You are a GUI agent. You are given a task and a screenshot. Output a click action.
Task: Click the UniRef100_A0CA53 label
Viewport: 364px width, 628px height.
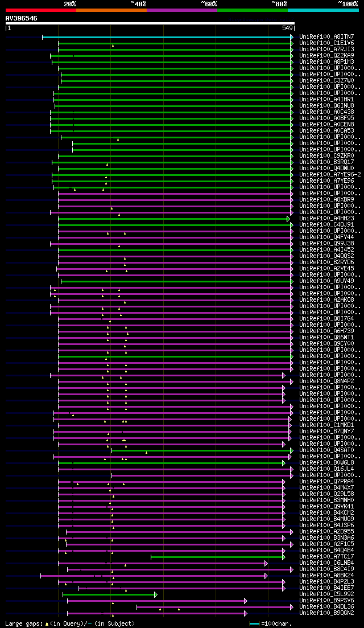[326, 130]
